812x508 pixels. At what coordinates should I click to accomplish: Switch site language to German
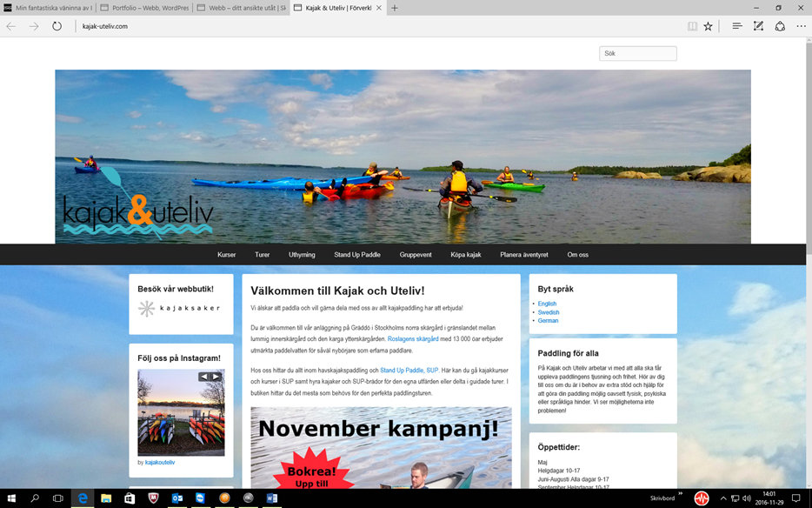click(x=548, y=321)
